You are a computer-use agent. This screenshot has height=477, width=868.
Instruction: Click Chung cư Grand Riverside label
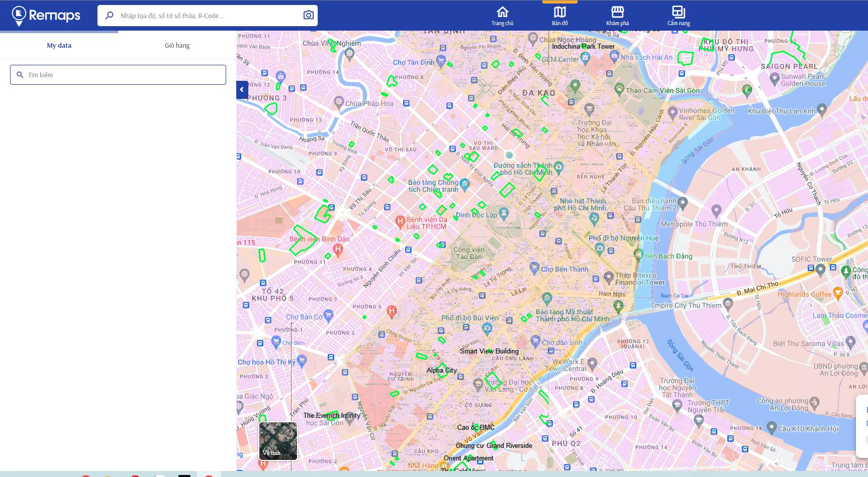coord(494,445)
